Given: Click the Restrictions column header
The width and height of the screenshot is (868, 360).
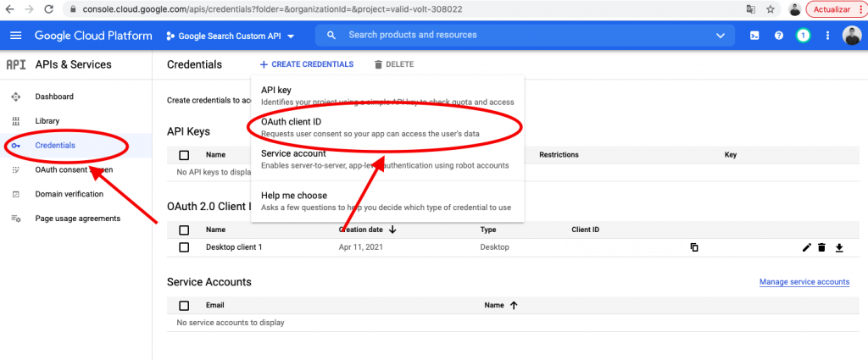Looking at the screenshot, I should click(559, 155).
